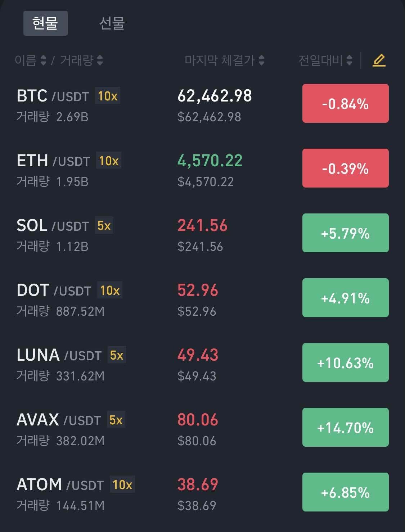Viewport: 405px width, 532px height.
Task: Sort list by name arrows
Action: point(43,60)
